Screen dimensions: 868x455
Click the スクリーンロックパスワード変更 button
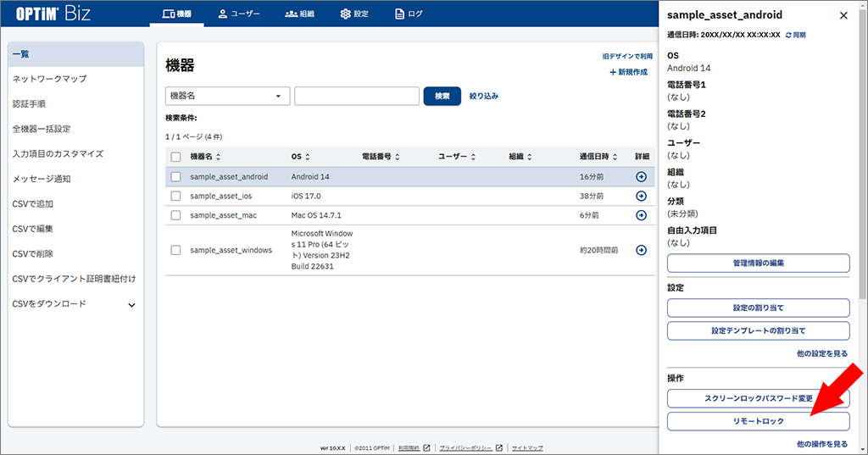tap(759, 398)
